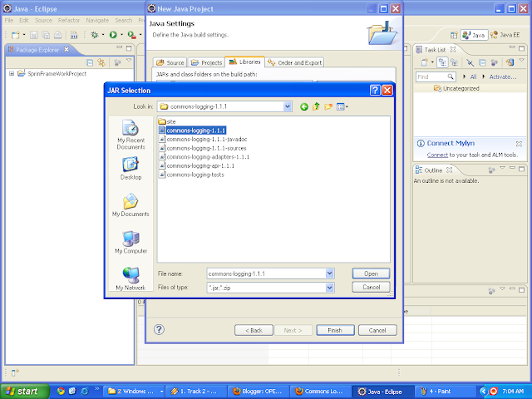The height and width of the screenshot is (399, 532).
Task: Click Cancel in JAR Selection dialog
Action: 371,287
